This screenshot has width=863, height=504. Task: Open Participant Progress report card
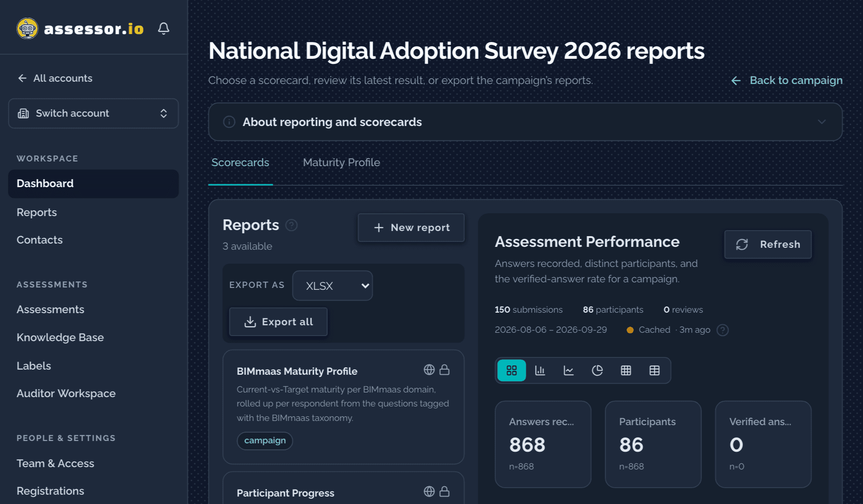pyautogui.click(x=343, y=488)
